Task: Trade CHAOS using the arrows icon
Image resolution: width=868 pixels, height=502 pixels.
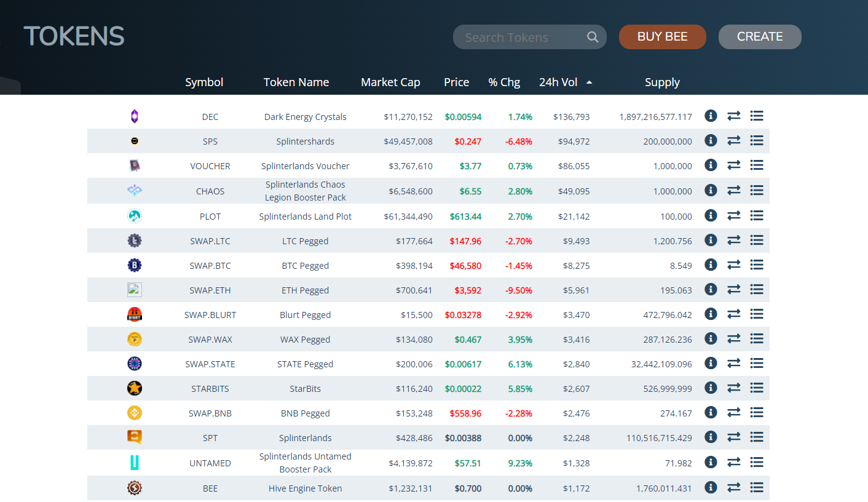Action: click(733, 190)
